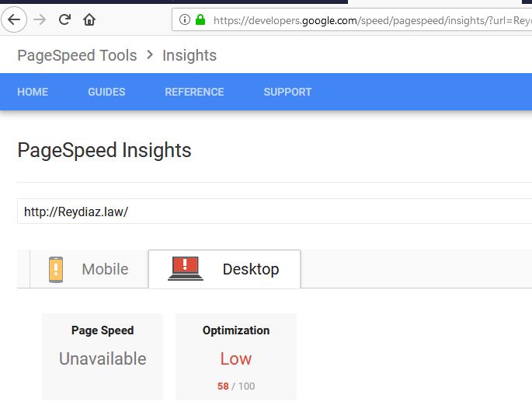Image resolution: width=532 pixels, height=402 pixels.
Task: Open REFERENCE in the blue navigation bar
Action: pos(194,92)
